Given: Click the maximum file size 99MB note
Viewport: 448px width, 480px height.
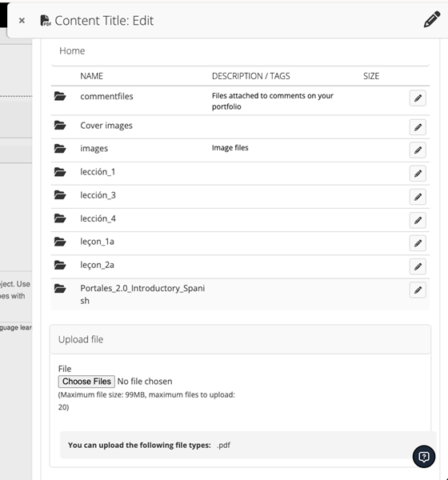Looking at the screenshot, I should [146, 401].
